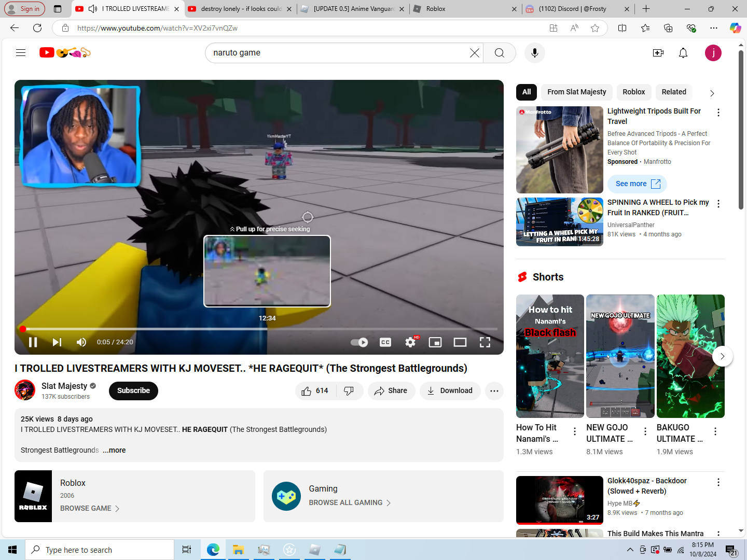Image resolution: width=747 pixels, height=560 pixels.
Task: Open File Explorer from the taskbar
Action: (238, 550)
